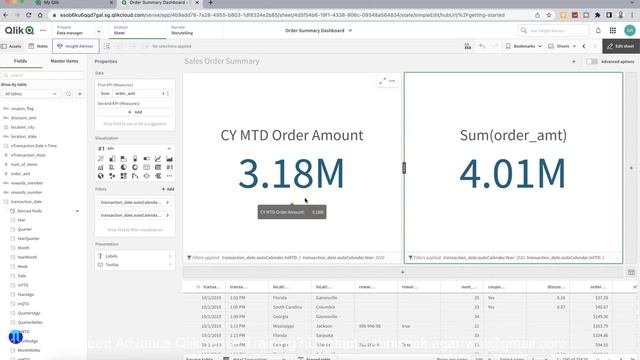Open Insight Advisor
640x360 pixels.
click(76, 46)
